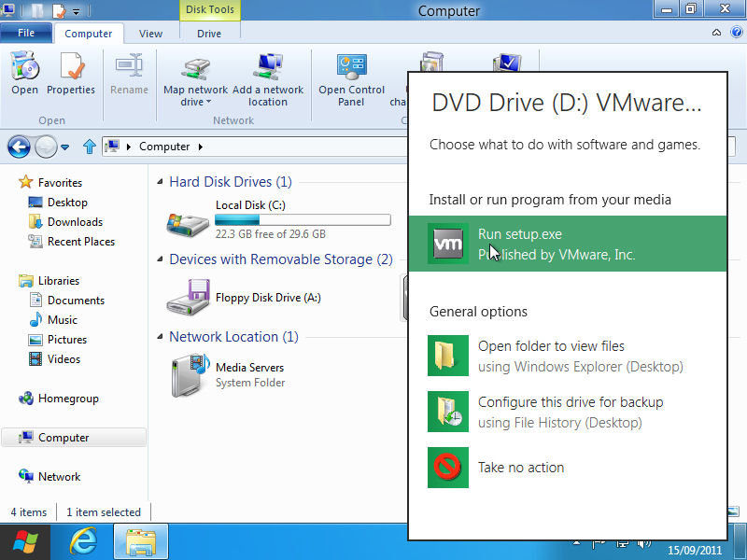Select the Local Disk (C:) drive
Image resolution: width=747 pixels, height=560 pixels.
pyautogui.click(x=188, y=221)
